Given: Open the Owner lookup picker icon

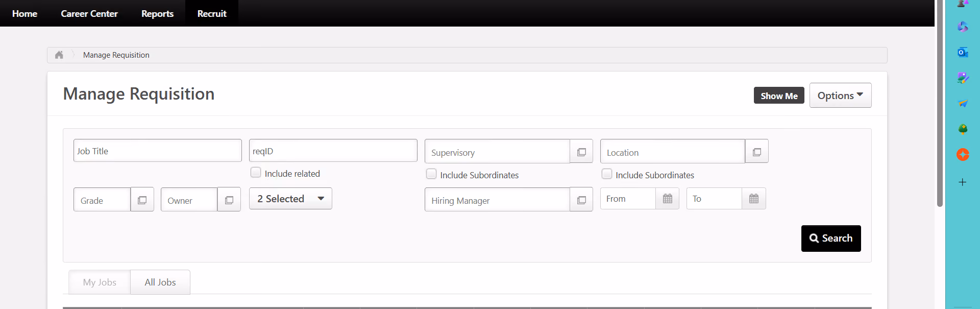Looking at the screenshot, I should coord(229,200).
